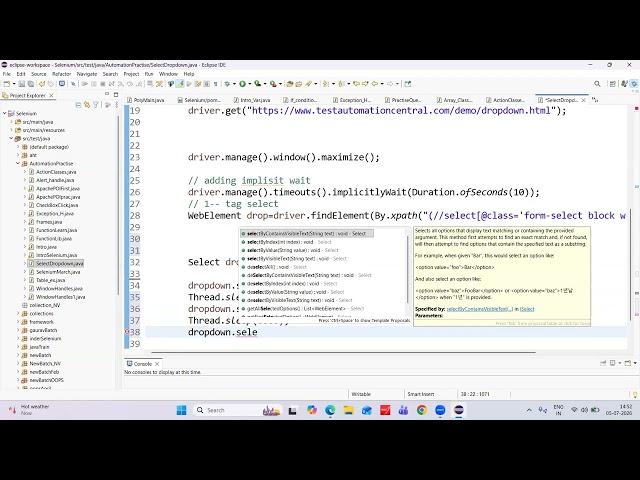640x480 pixels.
Task: Minimize the Project Explorer view
Action: click(107, 94)
